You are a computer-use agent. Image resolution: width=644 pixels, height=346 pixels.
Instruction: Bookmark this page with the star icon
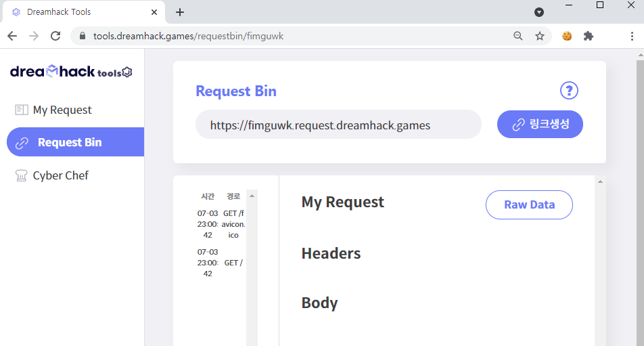tap(540, 36)
